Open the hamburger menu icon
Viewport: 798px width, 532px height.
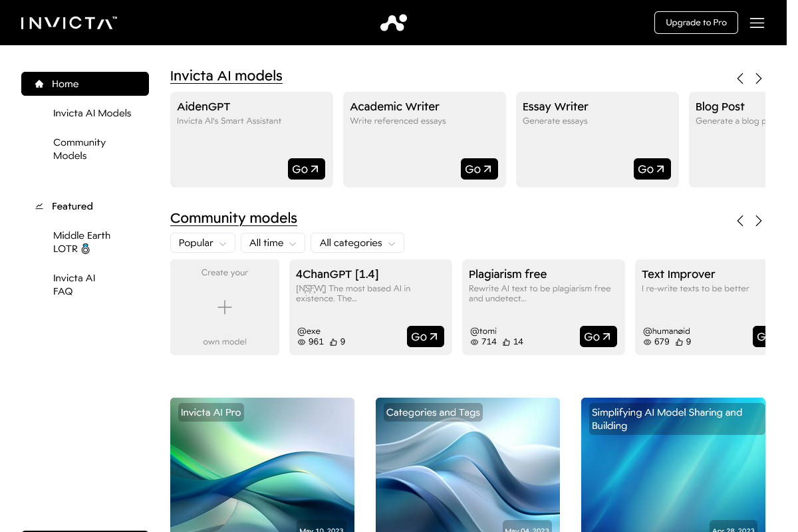pyautogui.click(x=757, y=23)
